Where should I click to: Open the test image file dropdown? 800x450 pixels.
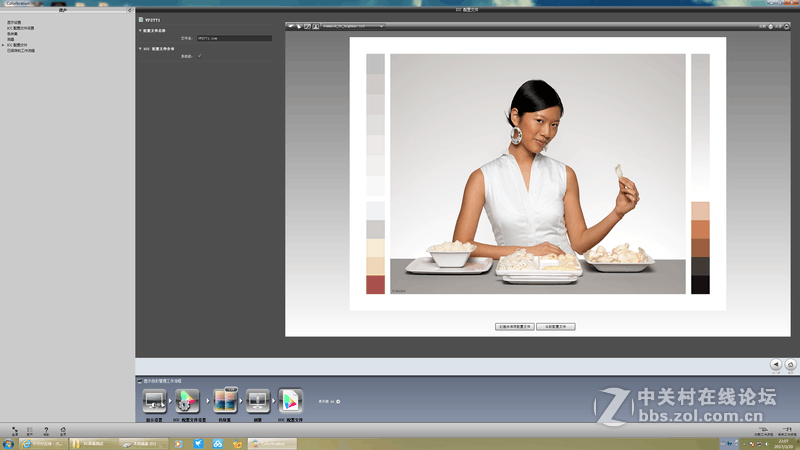click(353, 26)
